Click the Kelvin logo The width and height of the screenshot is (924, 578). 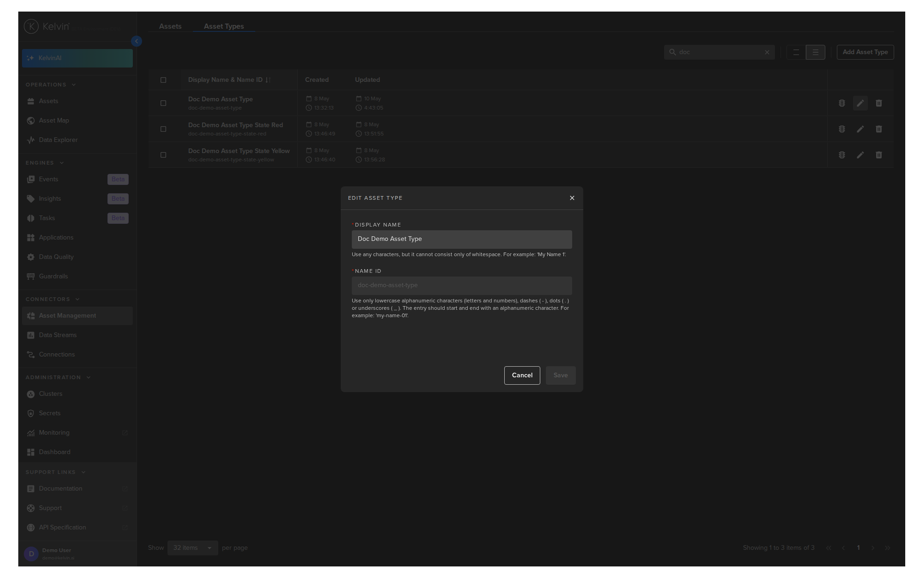click(x=47, y=26)
